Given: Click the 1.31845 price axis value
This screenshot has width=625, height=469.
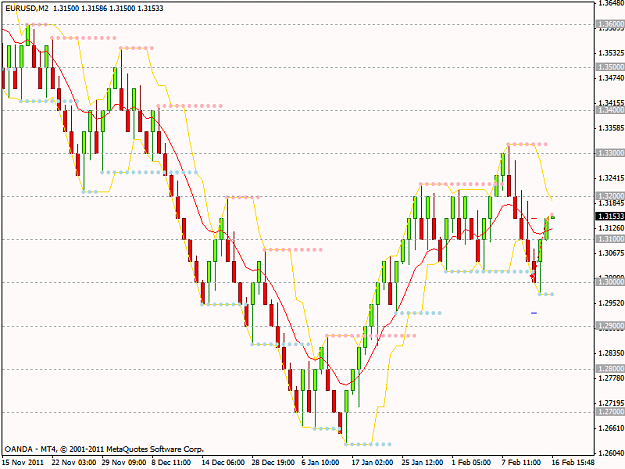Looking at the screenshot, I should (x=611, y=203).
